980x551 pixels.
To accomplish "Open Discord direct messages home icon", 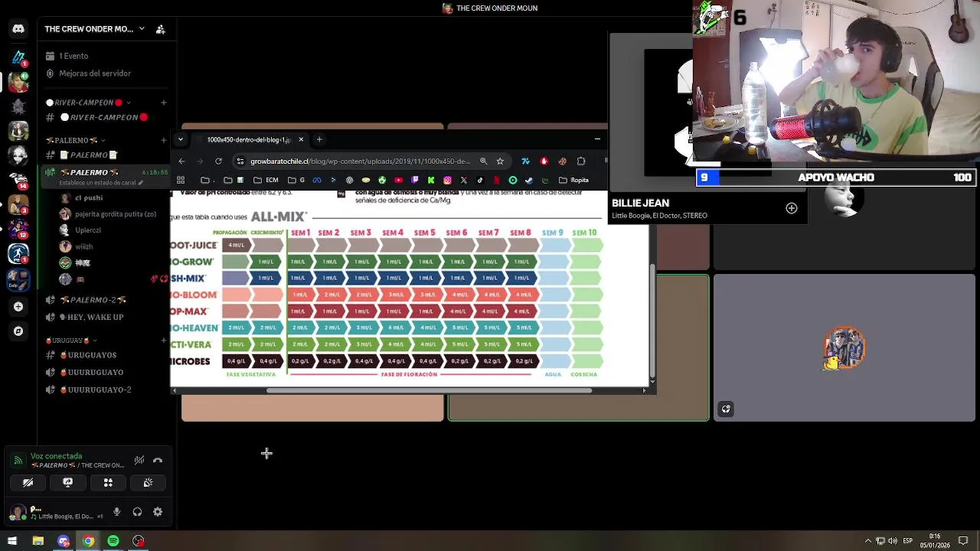I will (18, 28).
